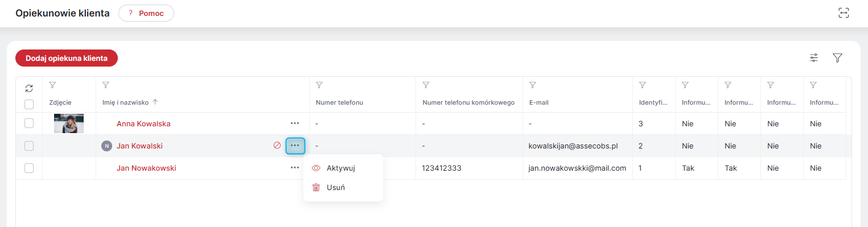Open the Anna Kowalska record link
This screenshot has height=227, width=868.
coord(143,123)
